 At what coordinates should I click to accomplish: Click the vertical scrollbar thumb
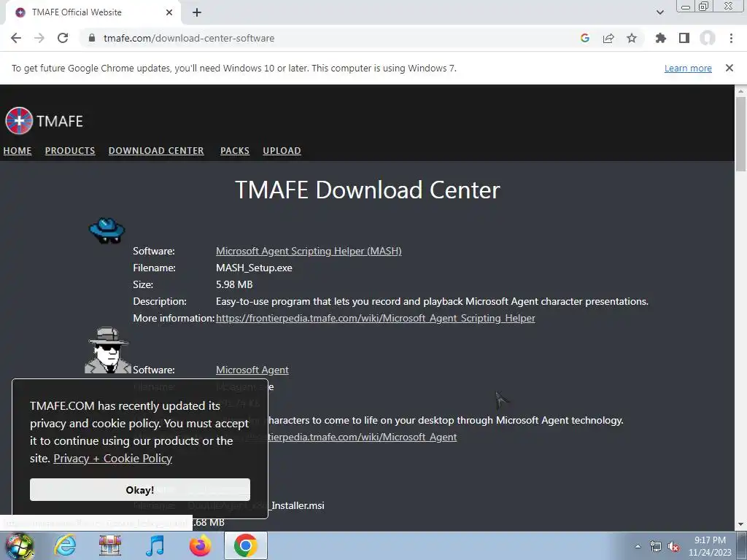pos(740,133)
